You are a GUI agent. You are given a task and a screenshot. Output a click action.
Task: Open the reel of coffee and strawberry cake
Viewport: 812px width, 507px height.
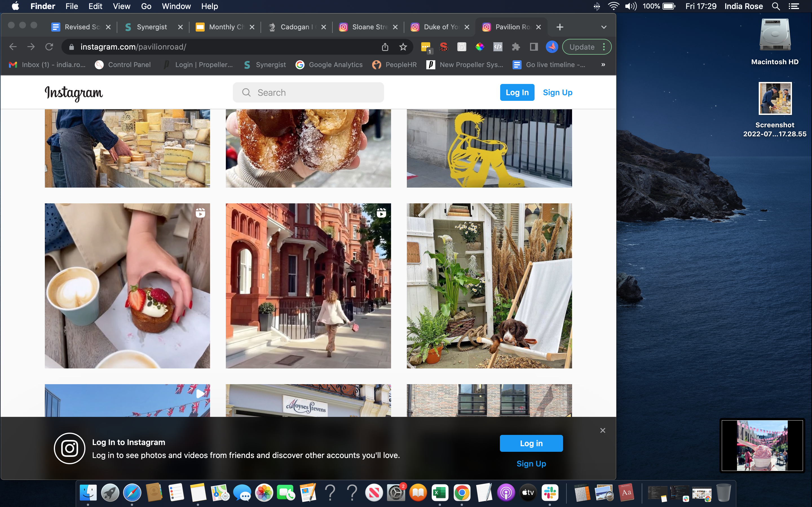coord(127,286)
